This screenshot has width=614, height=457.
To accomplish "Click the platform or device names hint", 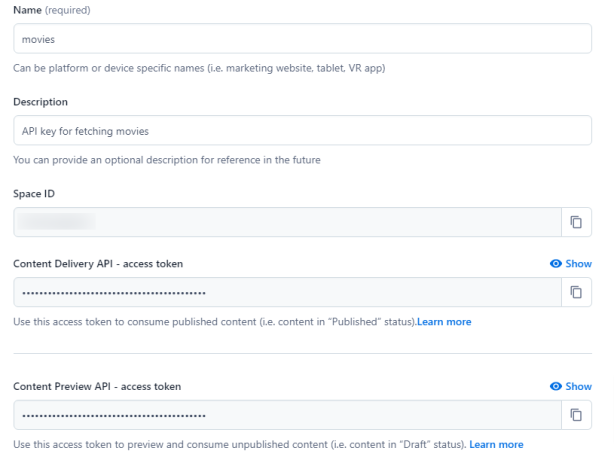I will pyautogui.click(x=200, y=68).
